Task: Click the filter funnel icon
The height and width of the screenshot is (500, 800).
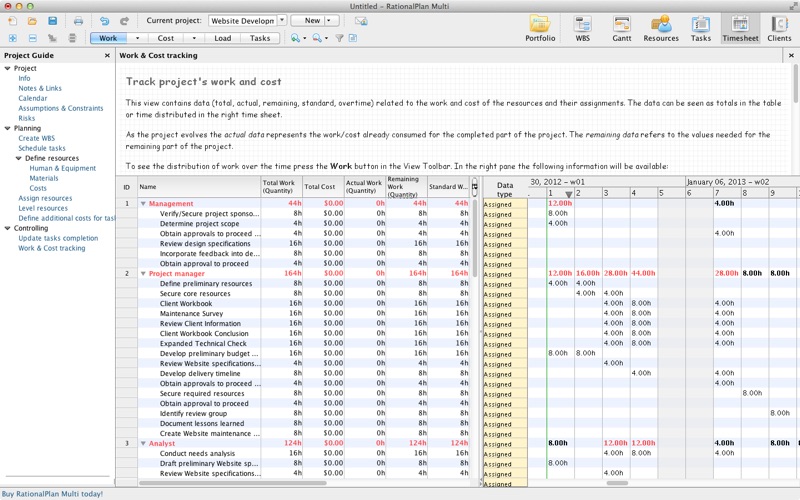Action: (339, 38)
